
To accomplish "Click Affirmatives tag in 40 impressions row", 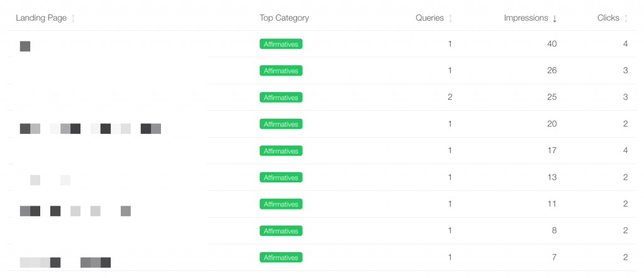I will [x=281, y=44].
